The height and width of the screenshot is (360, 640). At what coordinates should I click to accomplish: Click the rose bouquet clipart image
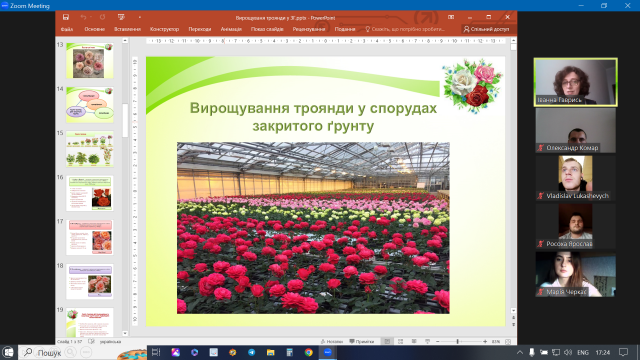(472, 86)
